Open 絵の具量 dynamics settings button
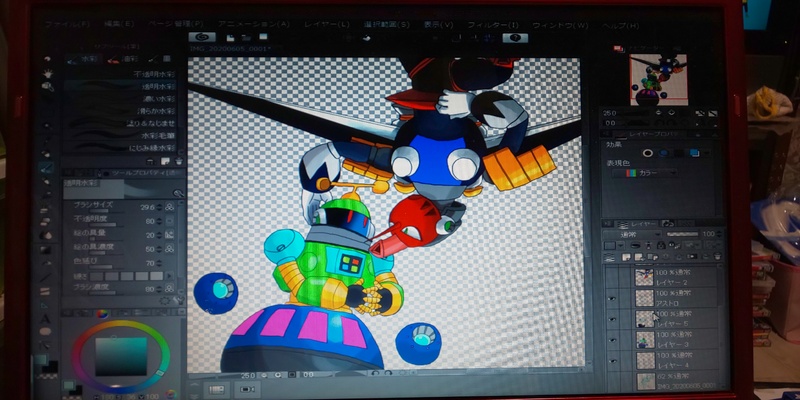The image size is (800, 400). tap(169, 235)
